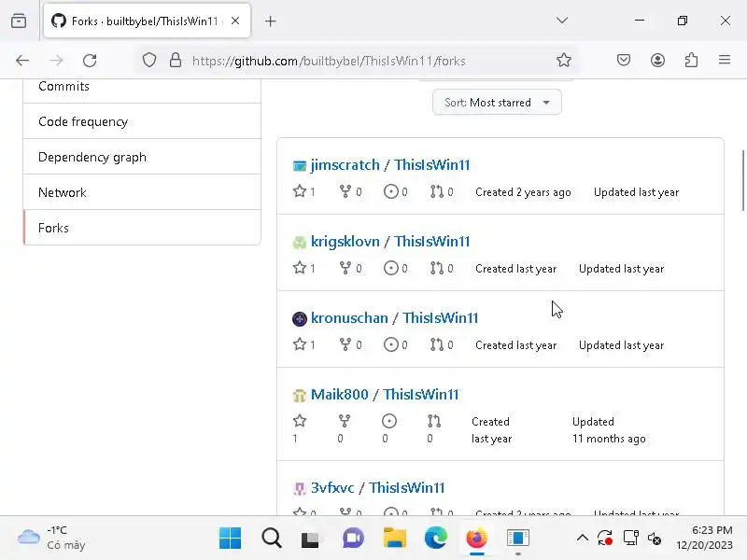Open kronuschan's ThisIsWin11 fork repository
The width and height of the screenshot is (747, 560).
pos(440,318)
